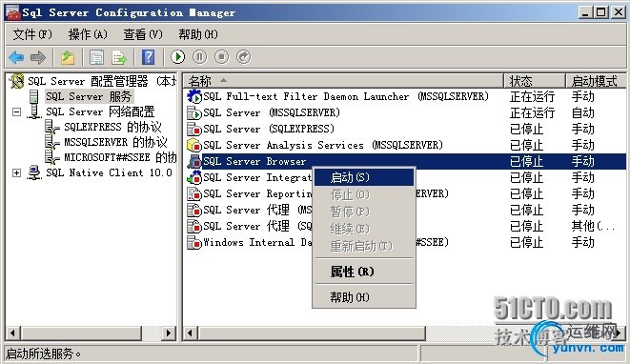Select SQL Server (MSSQLSERVER) service name
Screen dimensions: 630x364
[x=272, y=112]
